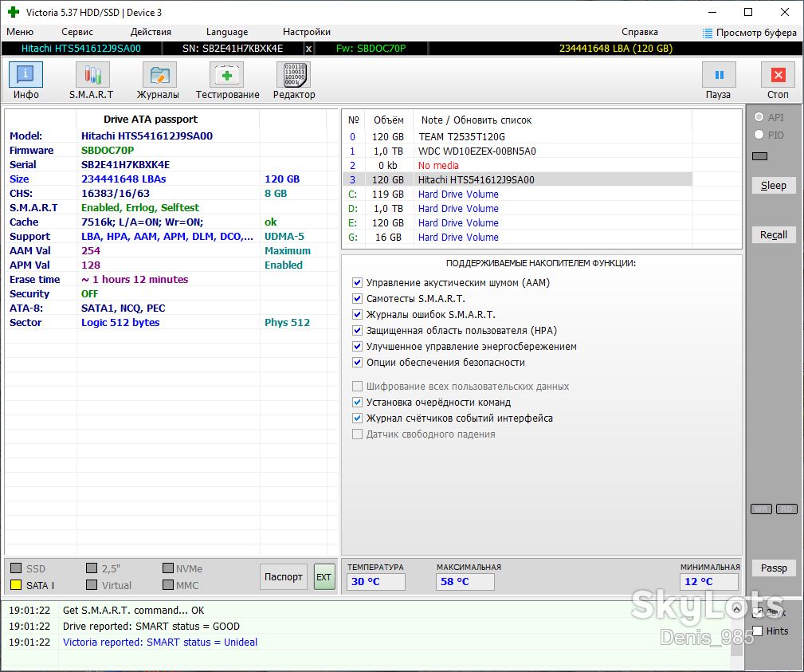Viewport: 804px width, 672px height.
Task: Toggle Защищенная область пользователя (HPA) checkbox
Action: click(358, 330)
